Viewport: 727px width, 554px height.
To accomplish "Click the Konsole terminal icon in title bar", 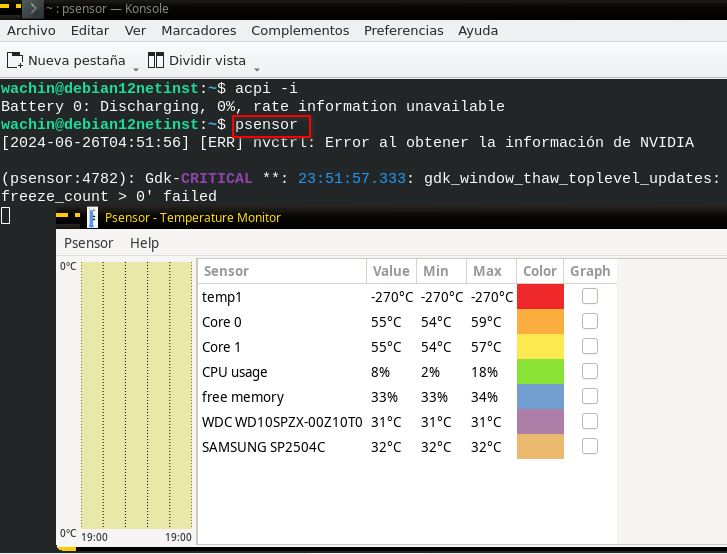I will (33, 8).
